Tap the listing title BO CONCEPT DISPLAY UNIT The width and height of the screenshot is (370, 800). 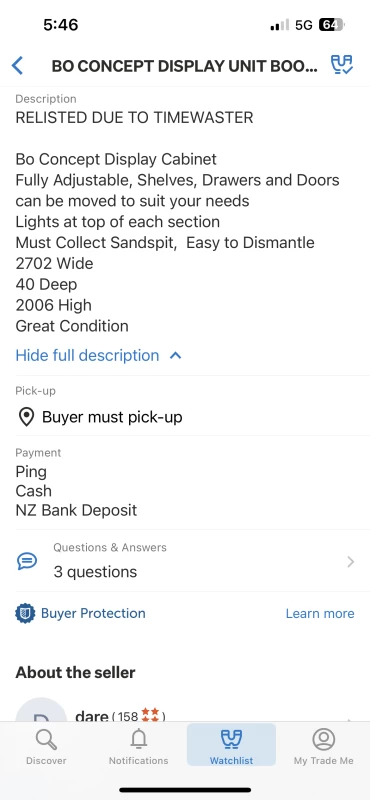coord(184,66)
